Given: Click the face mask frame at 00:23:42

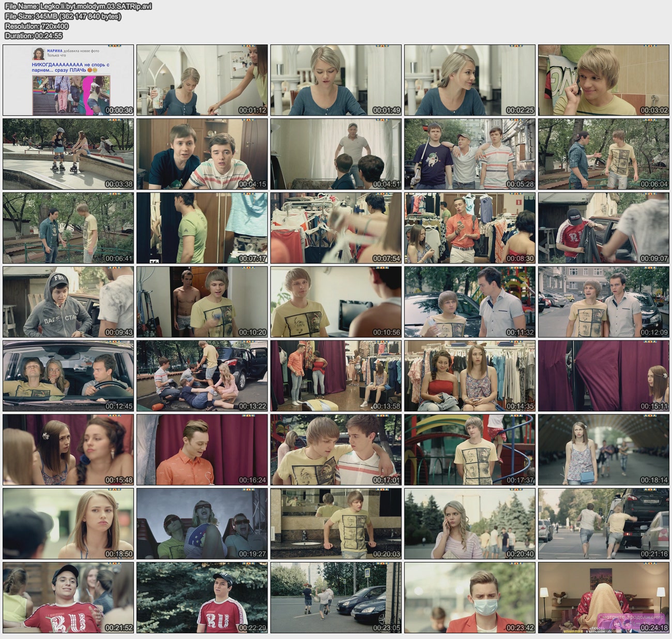Looking at the screenshot, I should click(x=469, y=598).
